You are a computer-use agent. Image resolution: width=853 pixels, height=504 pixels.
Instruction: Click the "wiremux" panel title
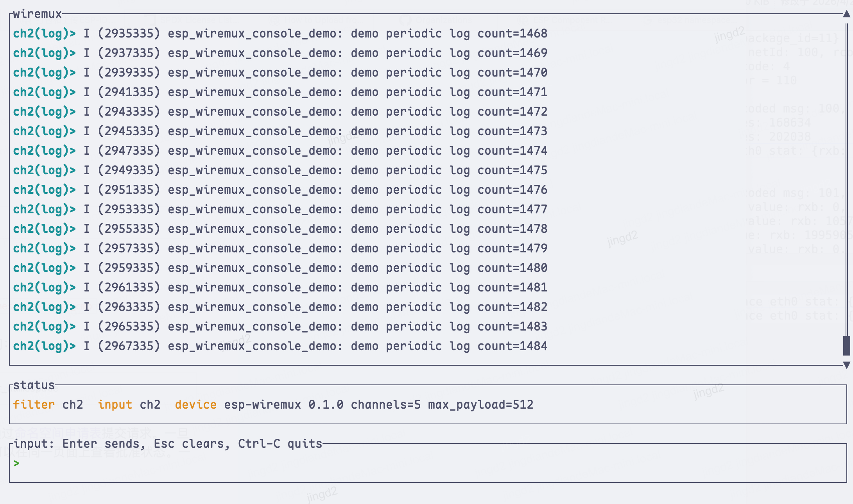[x=37, y=14]
